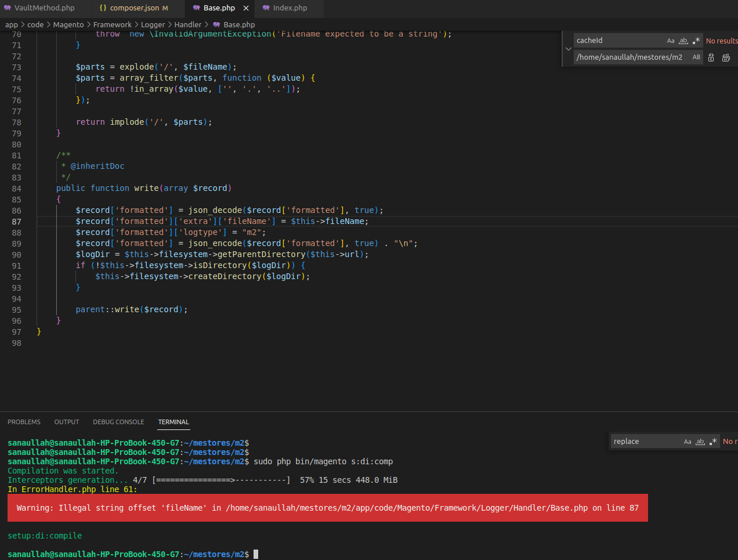The width and height of the screenshot is (738, 560).
Task: Close the Base.php editor tab
Action: pos(246,8)
